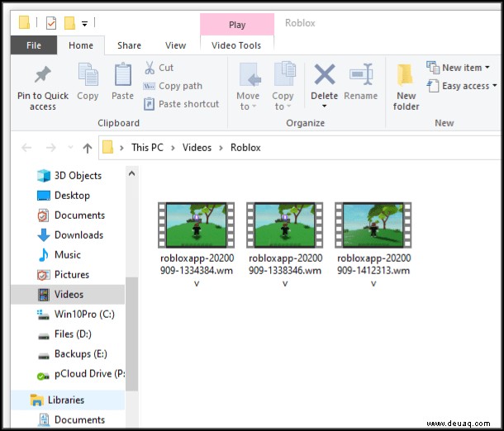Click Properties icon in quick access toolbar

(51, 23)
